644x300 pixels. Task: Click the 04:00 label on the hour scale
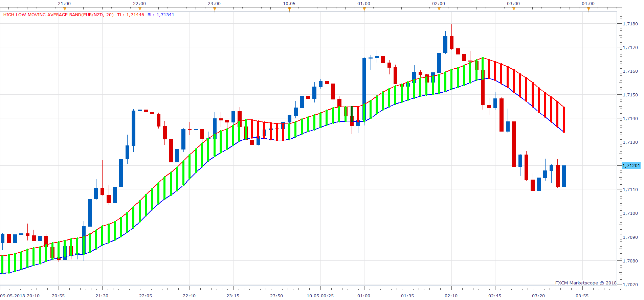tap(588, 4)
